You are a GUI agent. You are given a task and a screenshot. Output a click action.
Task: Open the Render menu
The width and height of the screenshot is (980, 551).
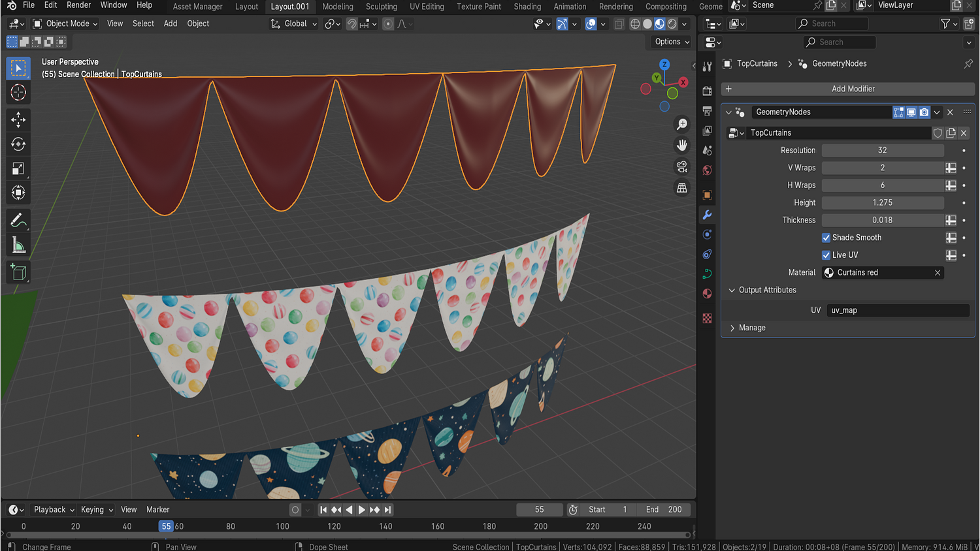[x=78, y=5]
